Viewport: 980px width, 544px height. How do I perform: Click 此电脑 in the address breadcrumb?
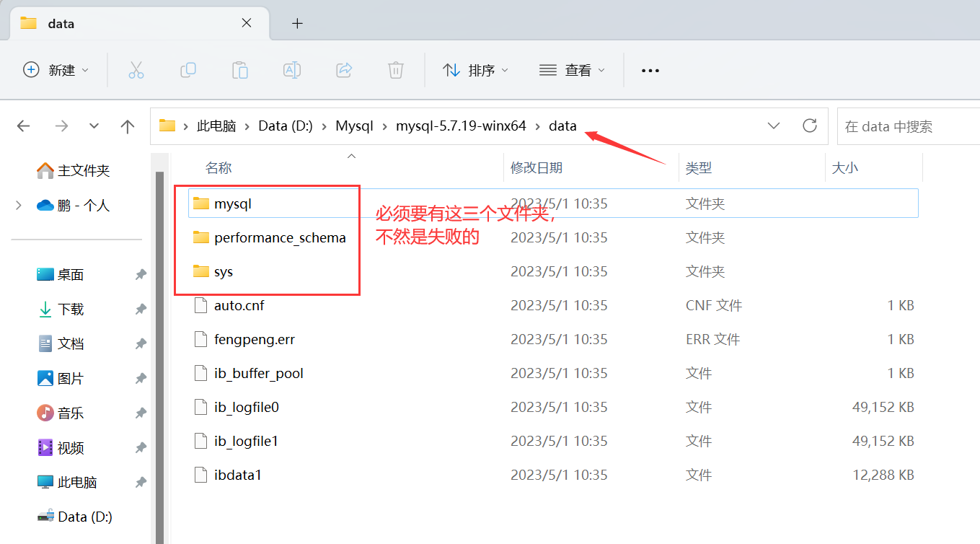(x=216, y=126)
